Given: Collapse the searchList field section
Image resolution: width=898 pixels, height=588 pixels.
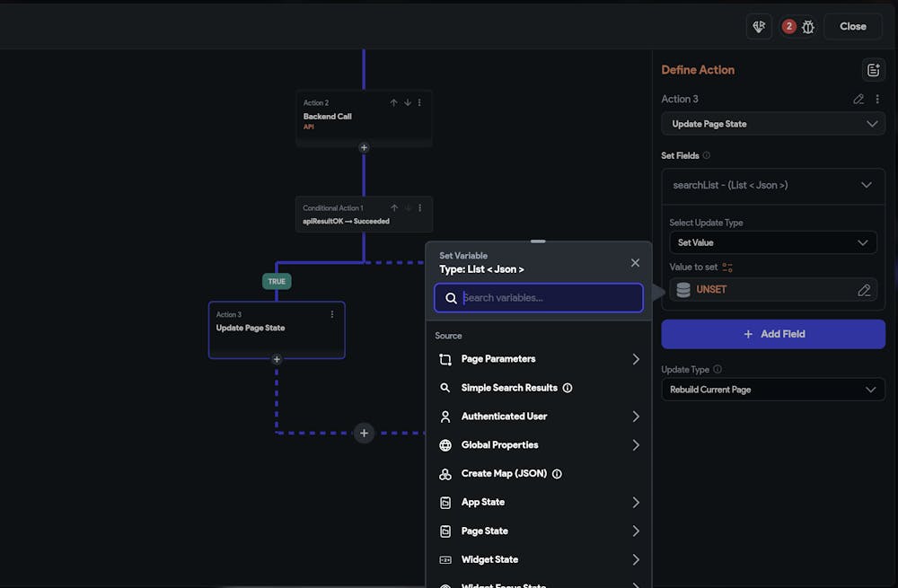Looking at the screenshot, I should coord(866,185).
